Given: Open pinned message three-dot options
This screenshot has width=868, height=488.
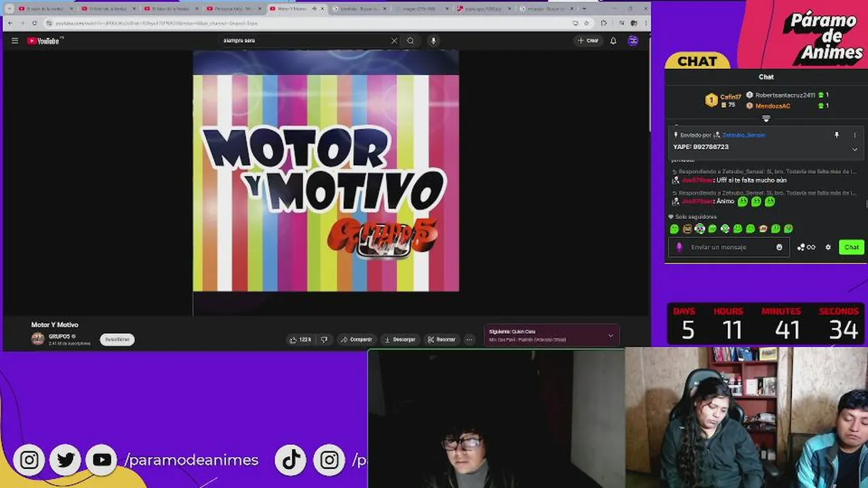Looking at the screenshot, I should tap(854, 135).
